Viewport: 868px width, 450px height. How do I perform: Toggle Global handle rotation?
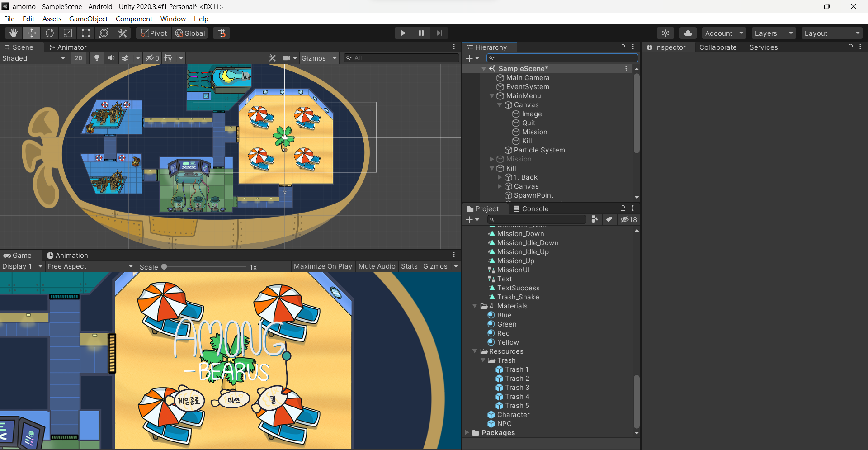190,33
